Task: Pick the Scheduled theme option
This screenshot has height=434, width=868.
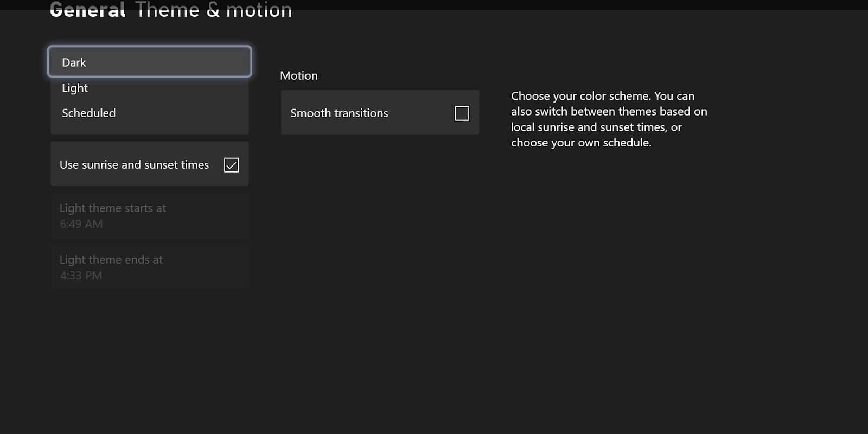Action: [149, 113]
